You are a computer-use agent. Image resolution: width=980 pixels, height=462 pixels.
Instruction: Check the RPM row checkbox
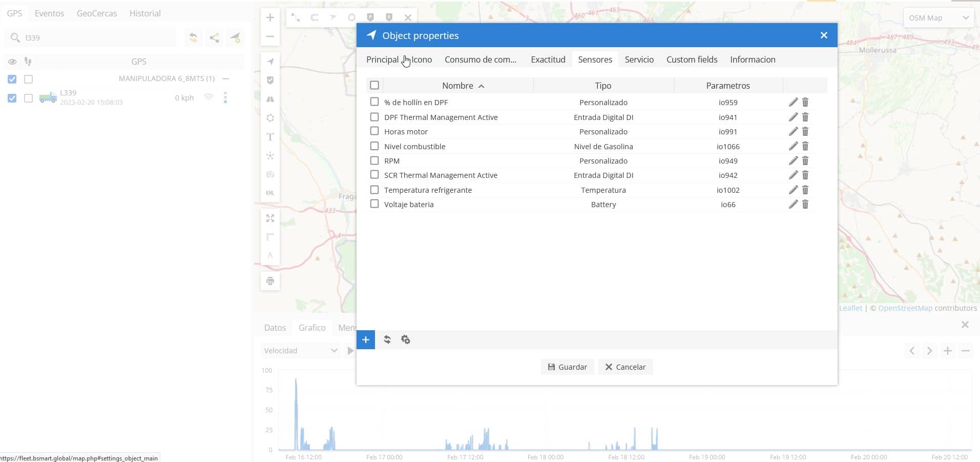374,160
